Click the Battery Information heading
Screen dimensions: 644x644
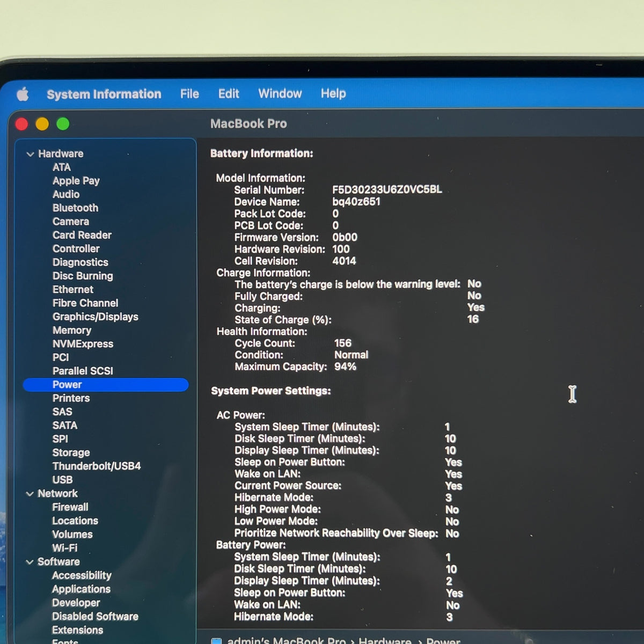(262, 153)
